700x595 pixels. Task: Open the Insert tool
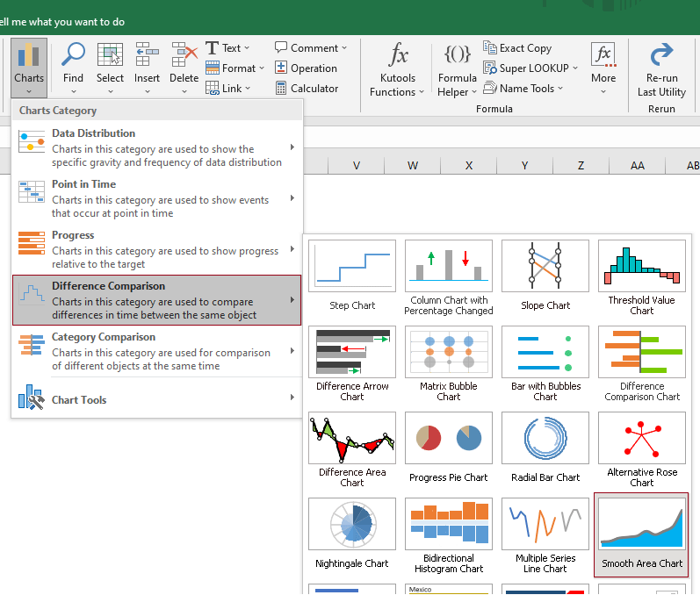[147, 68]
